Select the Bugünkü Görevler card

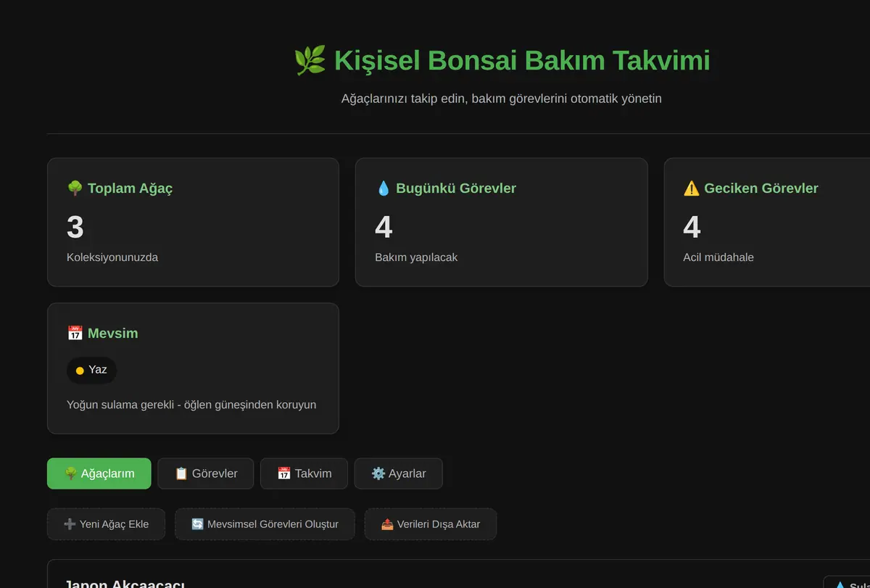click(x=501, y=223)
